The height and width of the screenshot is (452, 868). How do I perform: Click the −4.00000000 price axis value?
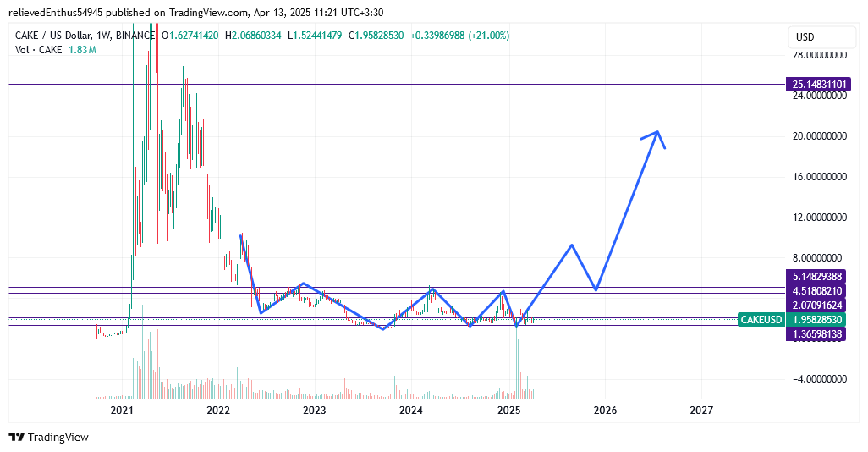click(820, 379)
